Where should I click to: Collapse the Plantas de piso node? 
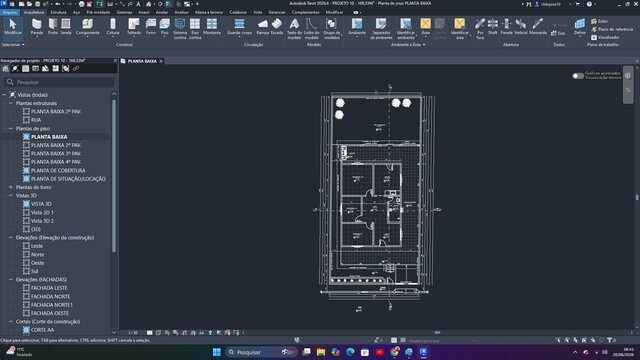point(11,129)
